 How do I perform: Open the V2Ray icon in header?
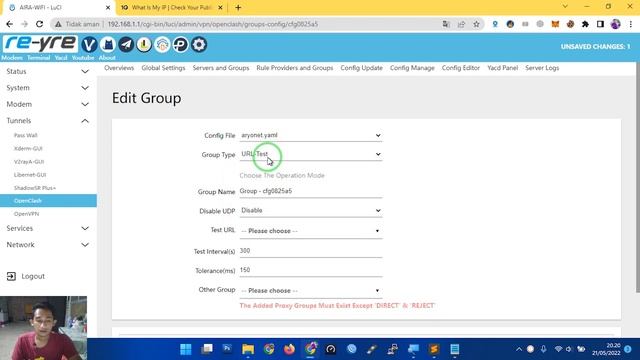pos(89,44)
